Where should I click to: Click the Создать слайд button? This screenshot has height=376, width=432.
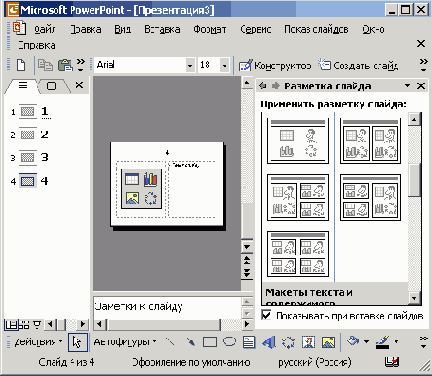point(358,65)
